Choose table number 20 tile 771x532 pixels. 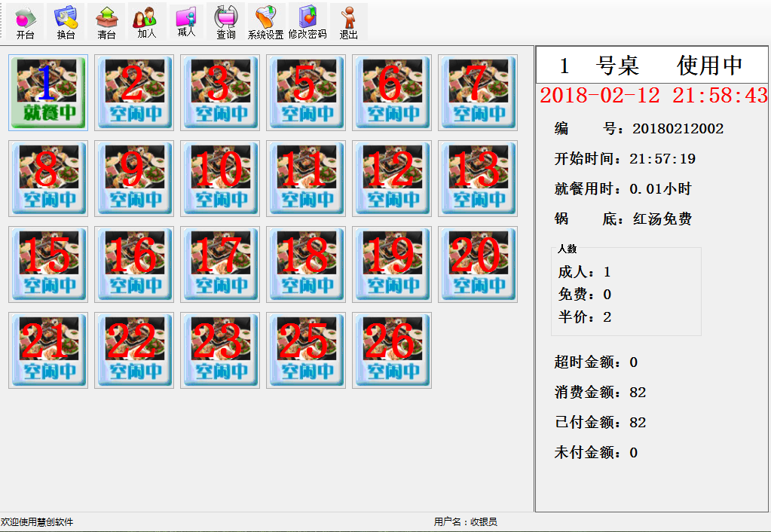point(478,264)
